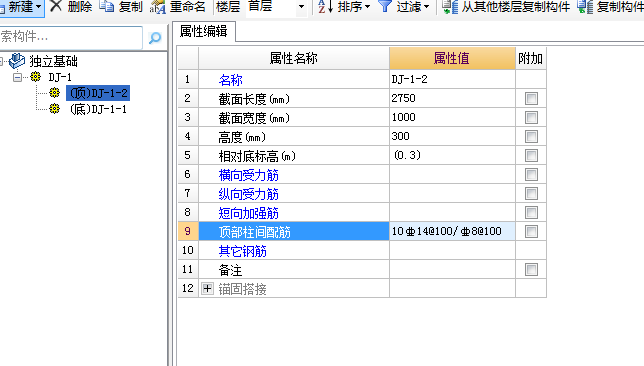Click the 备注 property name
This screenshot has width=644, height=366.
(230, 270)
